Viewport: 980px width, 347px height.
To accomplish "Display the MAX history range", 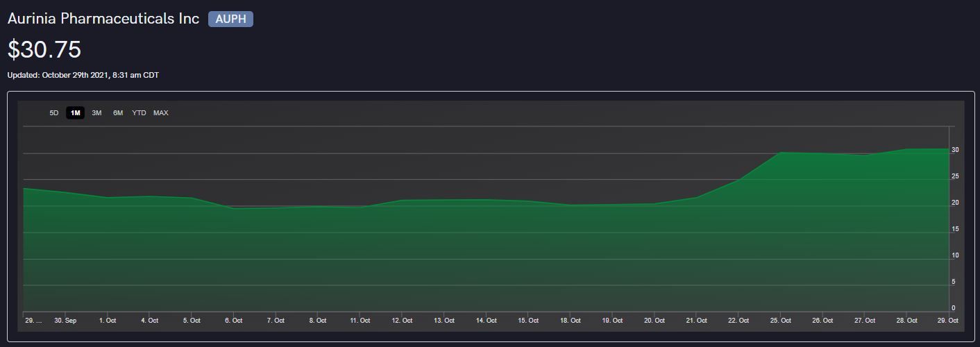I will (160, 113).
